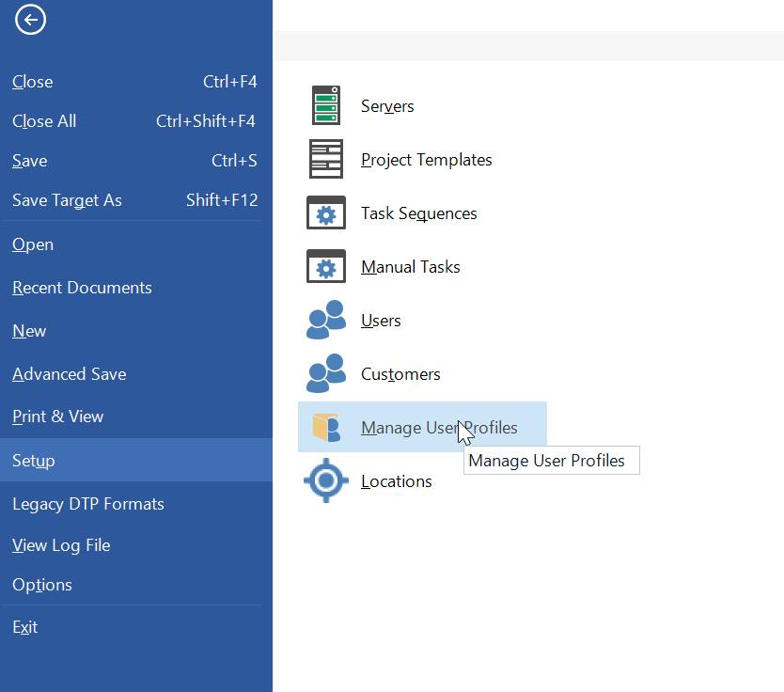The width and height of the screenshot is (784, 692).
Task: Select the Task Sequences gear icon
Action: [x=326, y=213]
